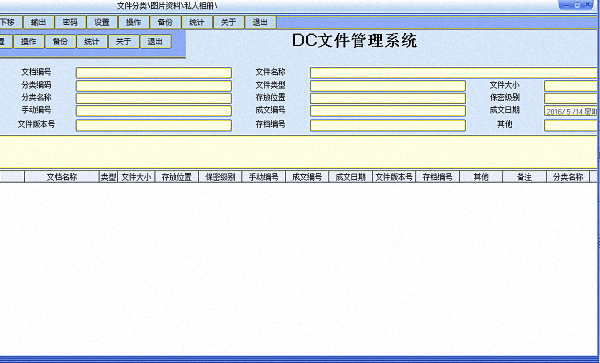Focus the 文档编号 input field
This screenshot has height=363, width=600.
154,73
